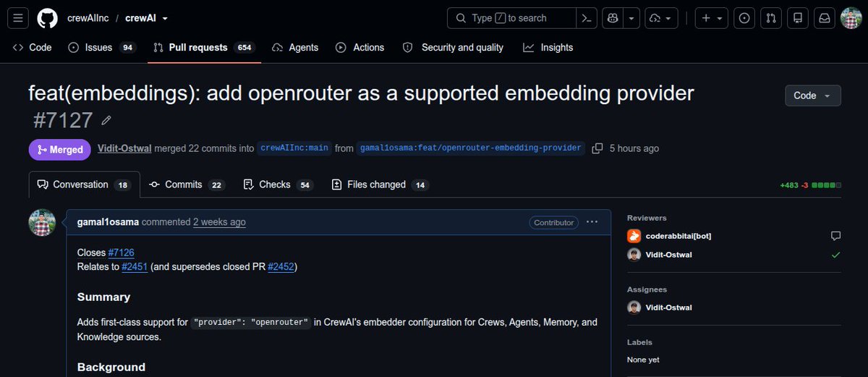Open the hamburger navigation menu
This screenshot has height=377, width=868.
[18, 18]
